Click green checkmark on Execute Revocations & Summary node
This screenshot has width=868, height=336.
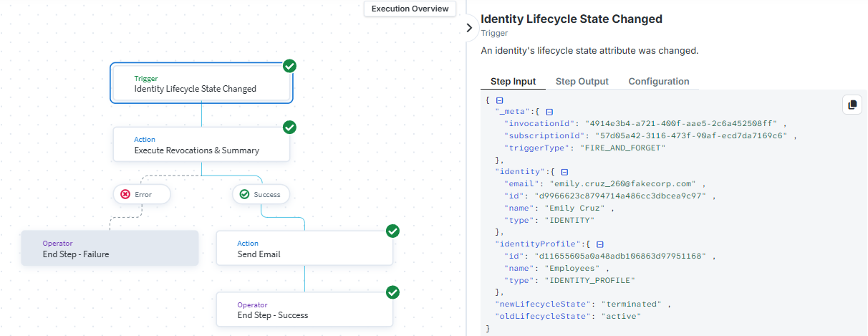(x=289, y=127)
